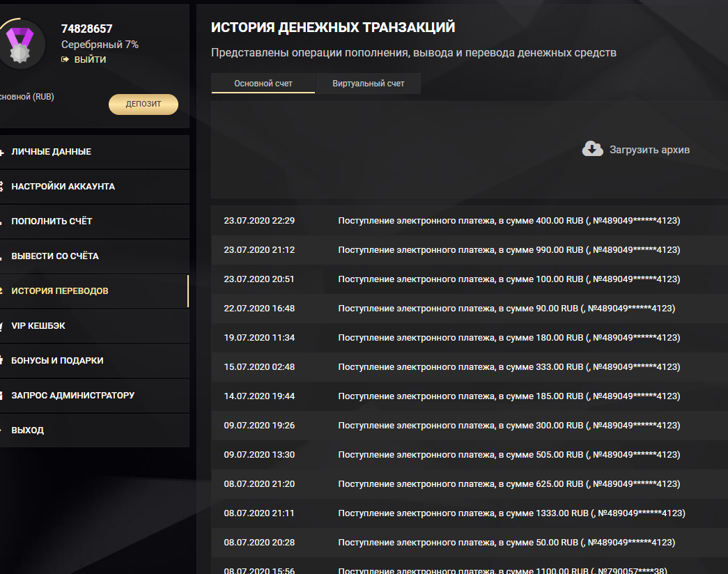This screenshot has height=574, width=728.
Task: Open the ЛИЧНЫЕ ДАННЫЕ section
Action: point(51,152)
